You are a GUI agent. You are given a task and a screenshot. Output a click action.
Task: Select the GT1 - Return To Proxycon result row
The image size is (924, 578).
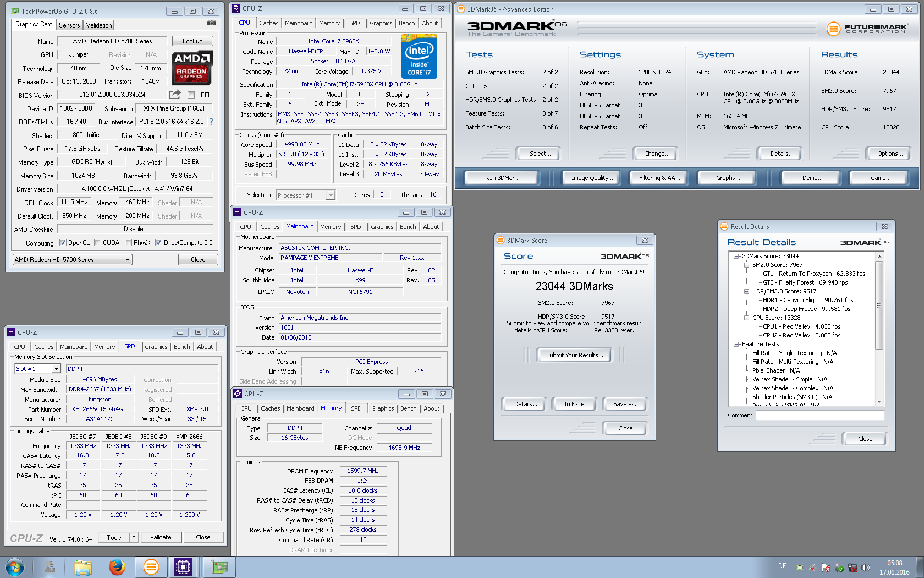click(814, 274)
